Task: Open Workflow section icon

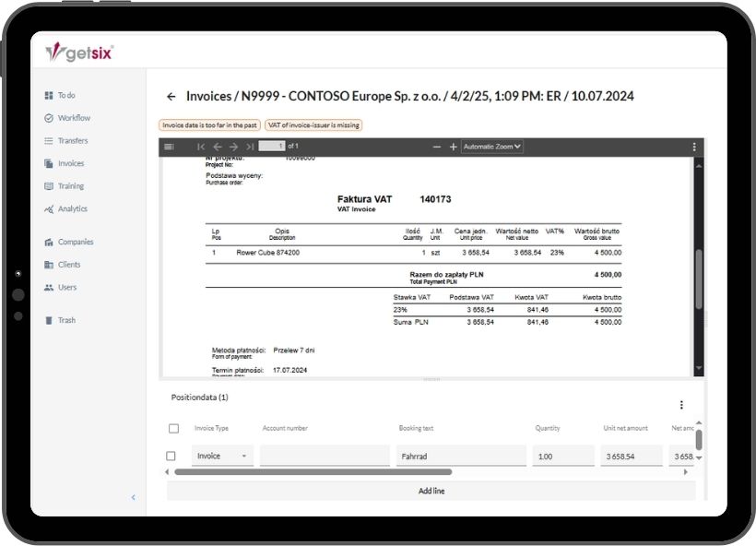Action: [x=49, y=118]
